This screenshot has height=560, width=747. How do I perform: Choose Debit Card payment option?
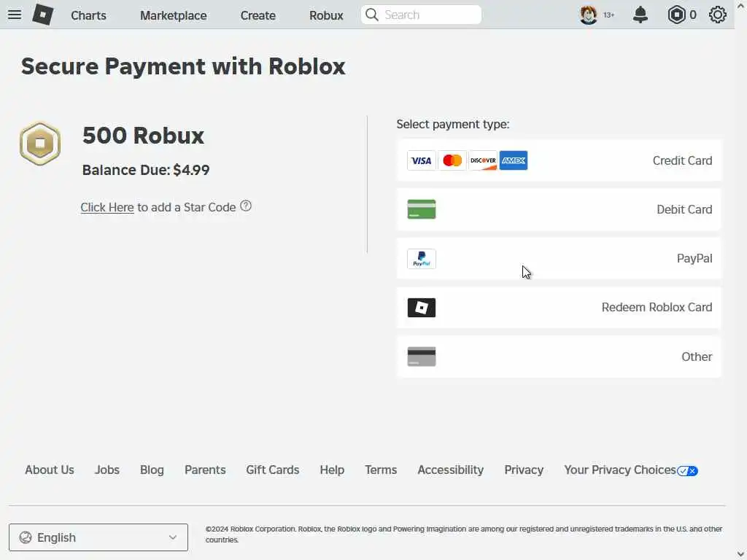click(559, 209)
